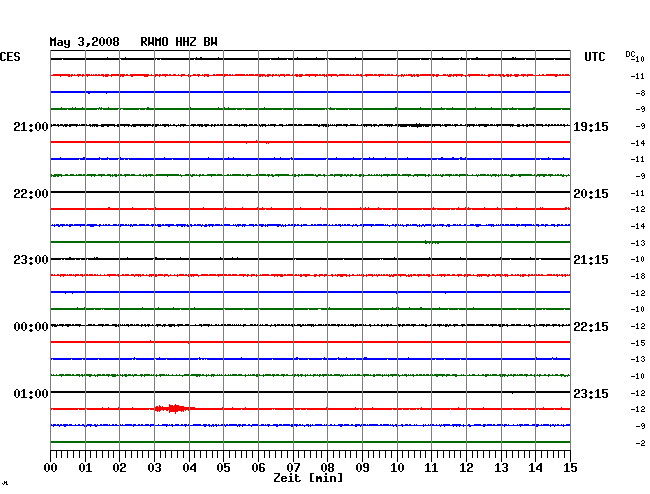This screenshot has width=650, height=494.
Task: Click the DC offset value -15
Action: (x=638, y=343)
